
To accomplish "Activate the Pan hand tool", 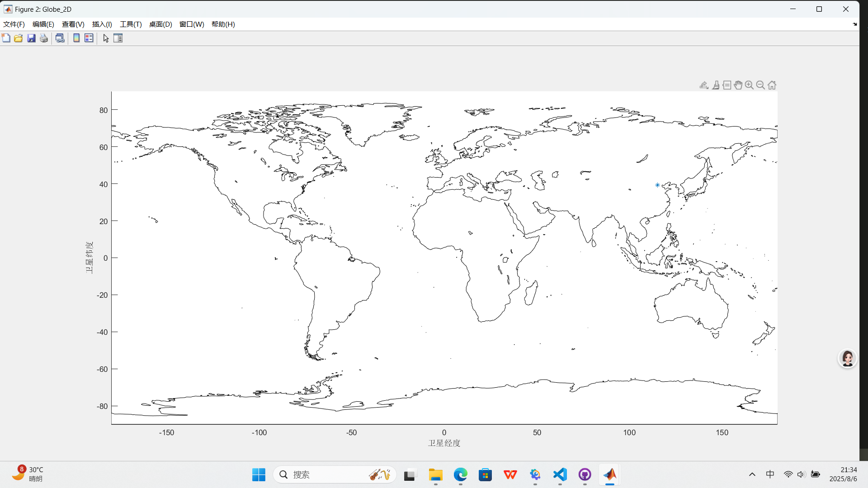I will tap(738, 85).
